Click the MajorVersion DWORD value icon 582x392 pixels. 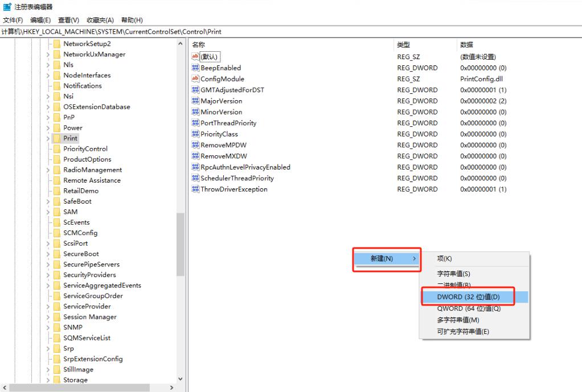coord(196,101)
